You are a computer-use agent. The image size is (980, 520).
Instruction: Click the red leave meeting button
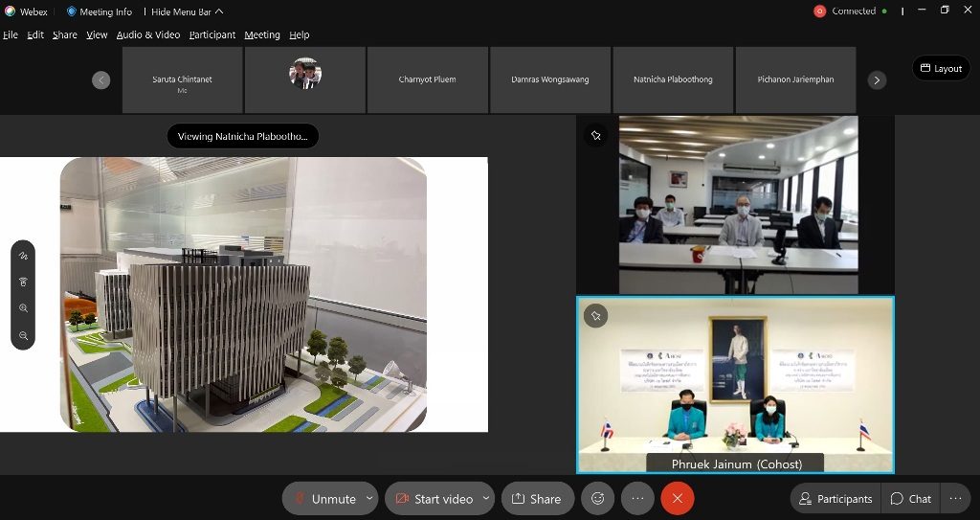(x=678, y=499)
